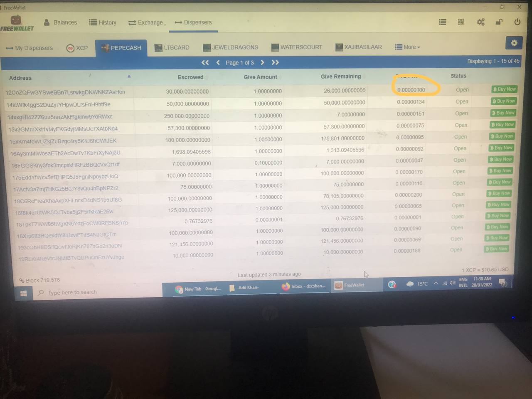This screenshot has height=399, width=532.
Task: Buy Now for address 14ktWfk4ggS2DuZyr
Action: click(503, 101)
